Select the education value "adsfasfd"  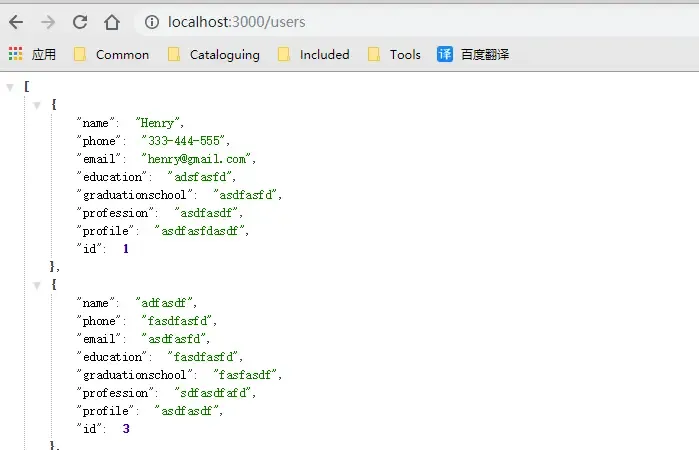click(x=200, y=177)
